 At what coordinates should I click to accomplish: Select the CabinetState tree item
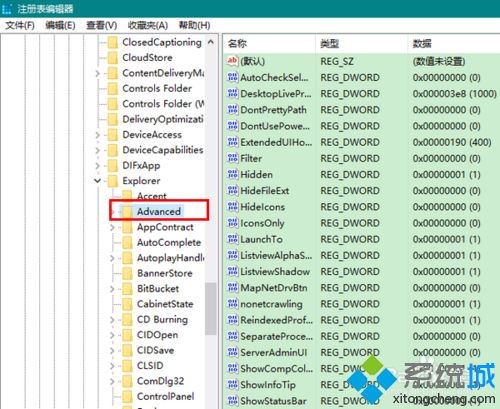coord(165,304)
